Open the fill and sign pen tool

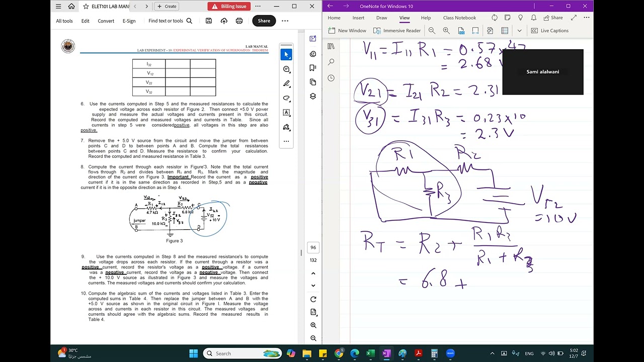coord(286,127)
